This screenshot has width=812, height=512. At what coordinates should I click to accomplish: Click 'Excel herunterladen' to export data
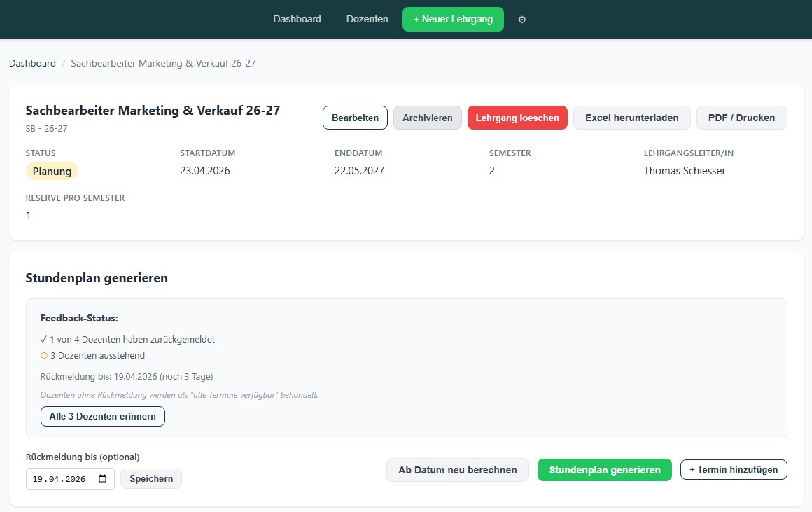[x=631, y=118]
